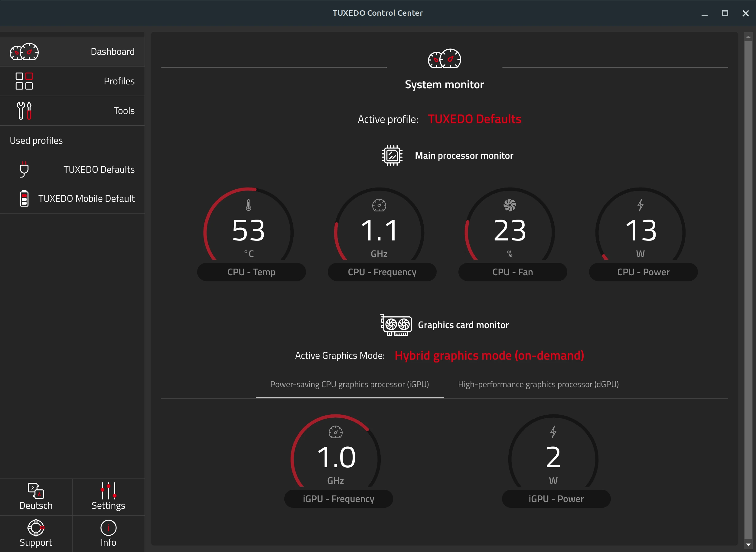Click the scrollbar up arrow
756x552 pixels.
748,36
